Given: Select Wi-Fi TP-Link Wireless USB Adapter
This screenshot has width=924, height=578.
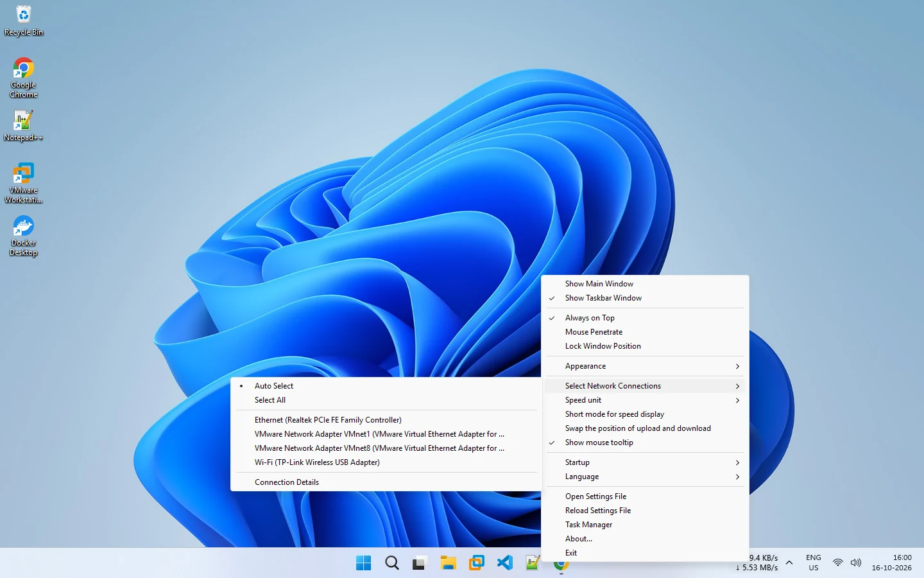Looking at the screenshot, I should tap(386, 462).
